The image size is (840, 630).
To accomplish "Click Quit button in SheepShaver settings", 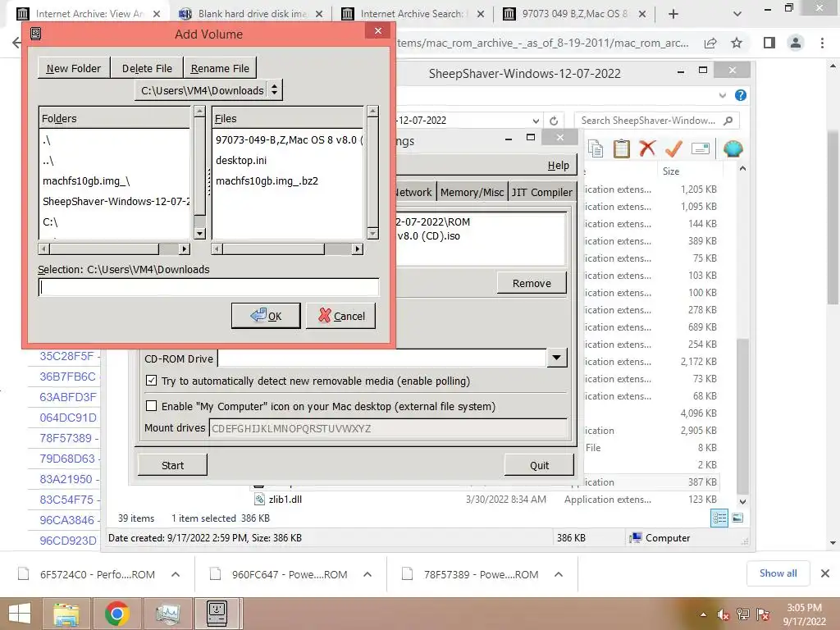I will [539, 465].
